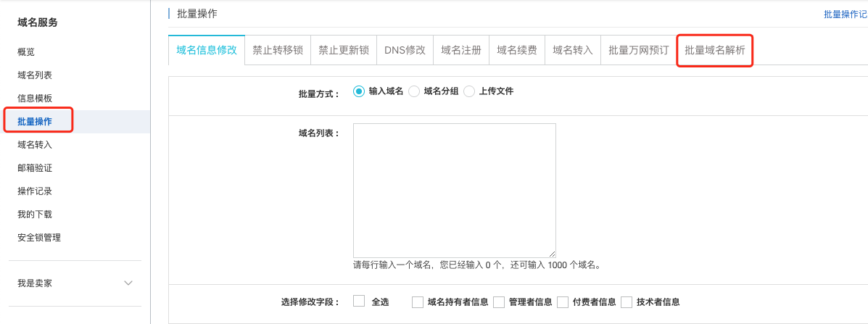Image resolution: width=868 pixels, height=324 pixels.
Task: Tick the 技术者信息 checkbox
Action: [x=627, y=302]
